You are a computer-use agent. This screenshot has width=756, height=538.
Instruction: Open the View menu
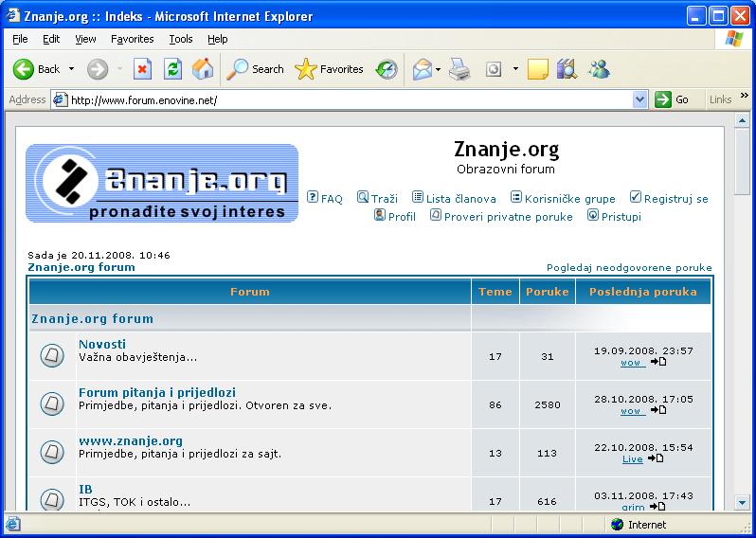85,39
